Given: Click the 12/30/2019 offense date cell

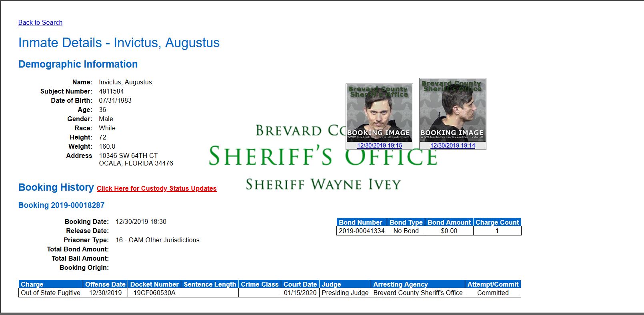Looking at the screenshot, I should pyautogui.click(x=105, y=293).
